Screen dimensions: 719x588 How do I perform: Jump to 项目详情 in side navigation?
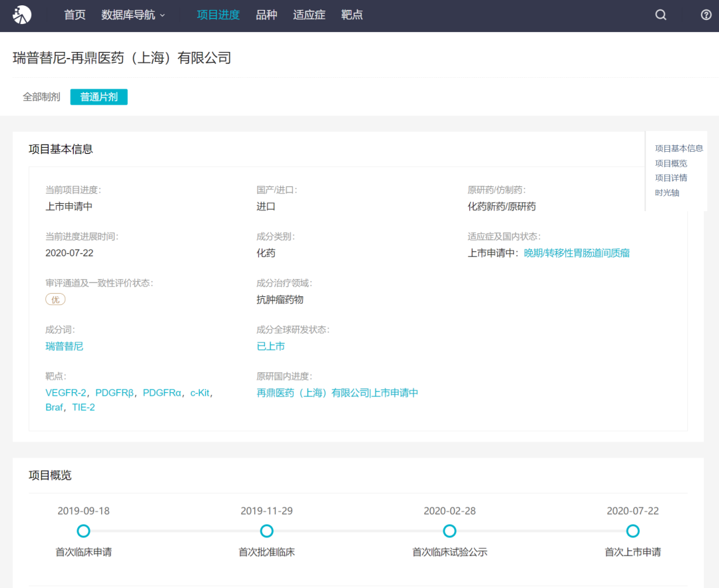coord(671,178)
